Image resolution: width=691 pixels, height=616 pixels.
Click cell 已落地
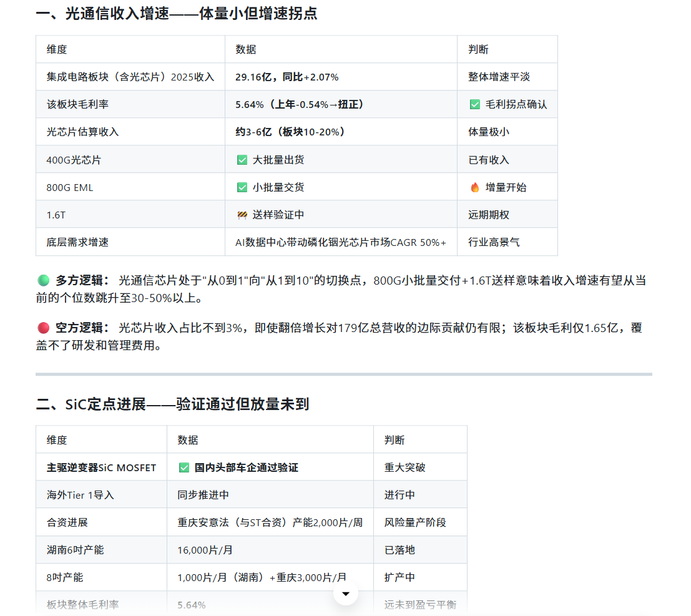pos(420,550)
